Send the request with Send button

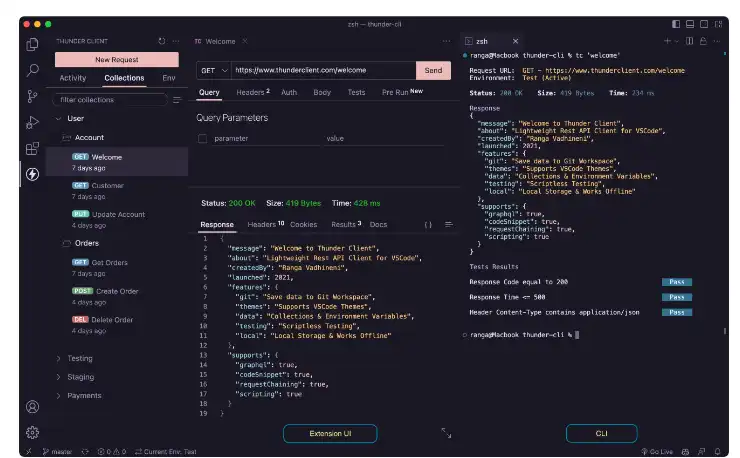tap(433, 70)
